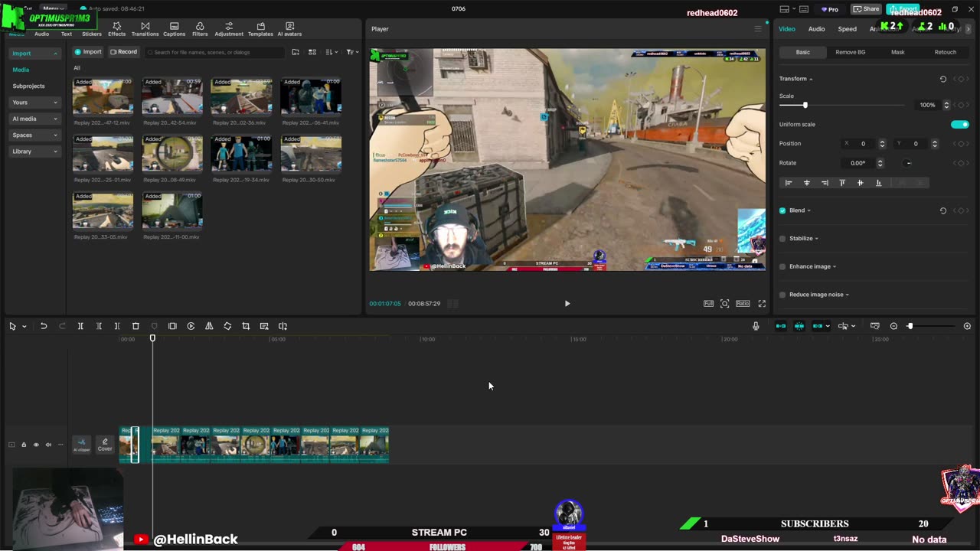This screenshot has width=980, height=551.
Task: Open AI avatars panel
Action: click(x=289, y=29)
